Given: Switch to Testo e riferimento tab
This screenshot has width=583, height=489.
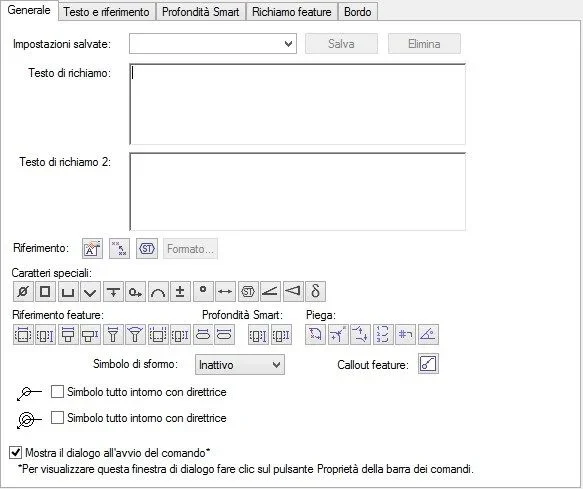Looking at the screenshot, I should point(106,12).
